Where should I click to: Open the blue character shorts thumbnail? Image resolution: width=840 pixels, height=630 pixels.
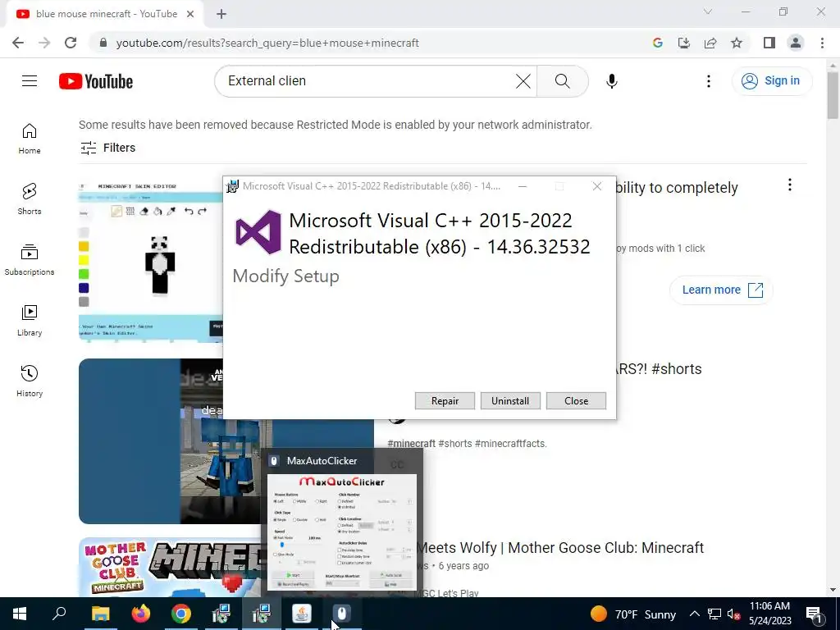[172, 441]
